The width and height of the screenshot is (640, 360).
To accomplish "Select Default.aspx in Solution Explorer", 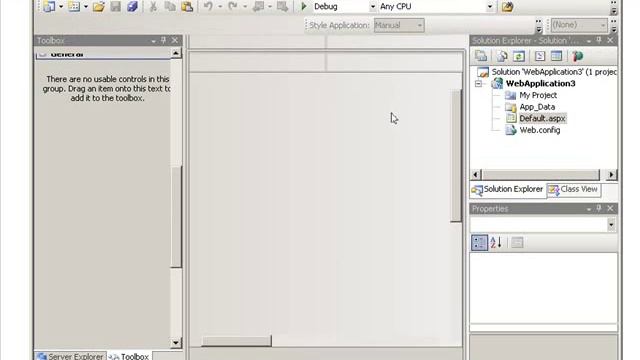I will pos(542,118).
